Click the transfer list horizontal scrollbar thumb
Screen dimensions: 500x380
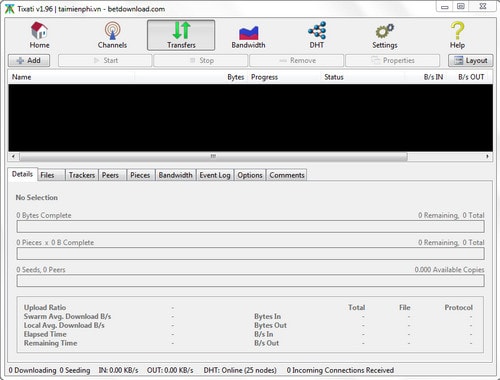213,156
